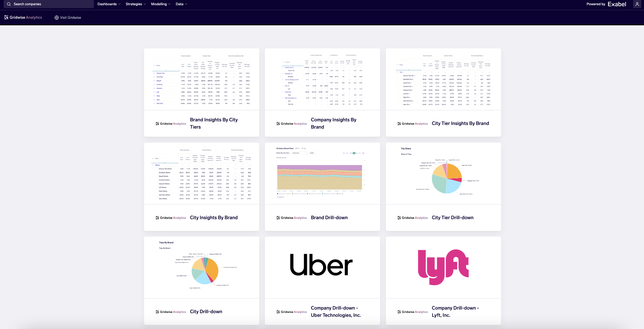Image resolution: width=644 pixels, height=329 pixels.
Task: Open Brand Insights By City Tiers title
Action: tap(214, 123)
